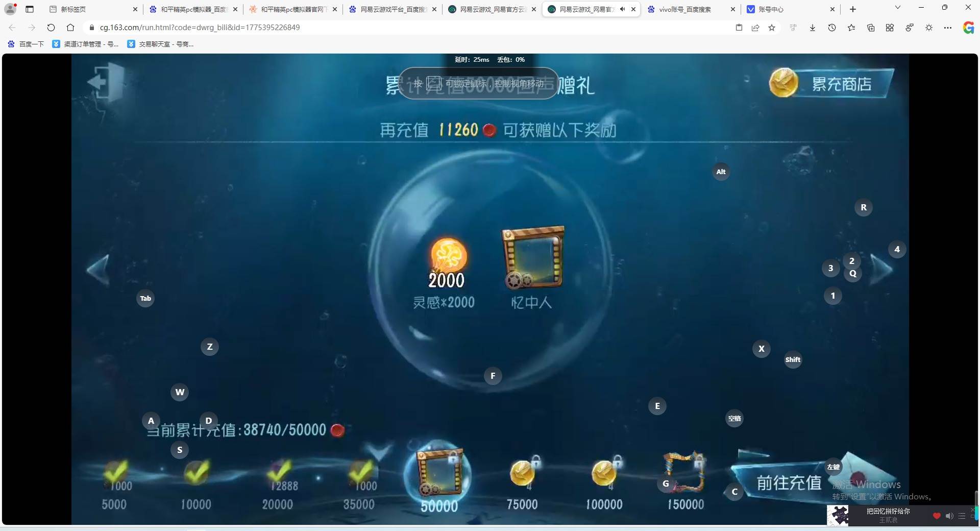The width and height of the screenshot is (980, 531).
Task: Click the Downloads icon in the browser toolbar
Action: coord(812,28)
